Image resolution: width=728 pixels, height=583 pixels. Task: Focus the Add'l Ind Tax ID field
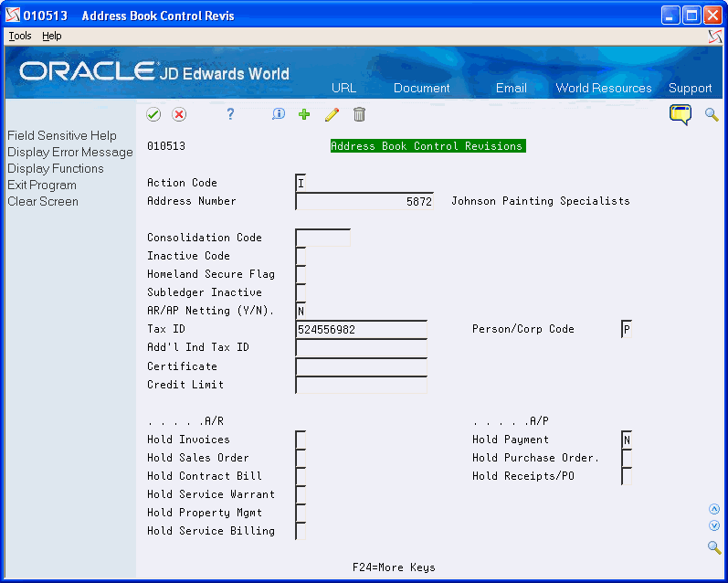coord(361,347)
